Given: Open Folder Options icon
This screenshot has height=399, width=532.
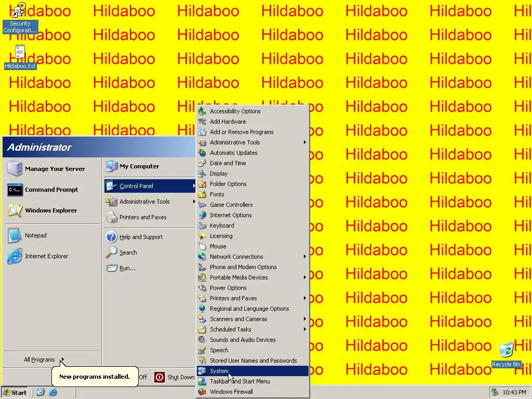Looking at the screenshot, I should click(x=202, y=184).
